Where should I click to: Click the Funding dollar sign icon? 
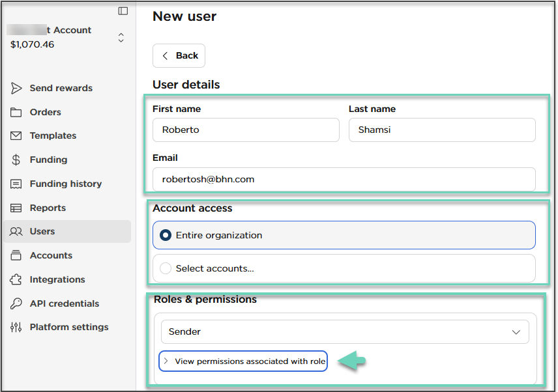coord(16,160)
